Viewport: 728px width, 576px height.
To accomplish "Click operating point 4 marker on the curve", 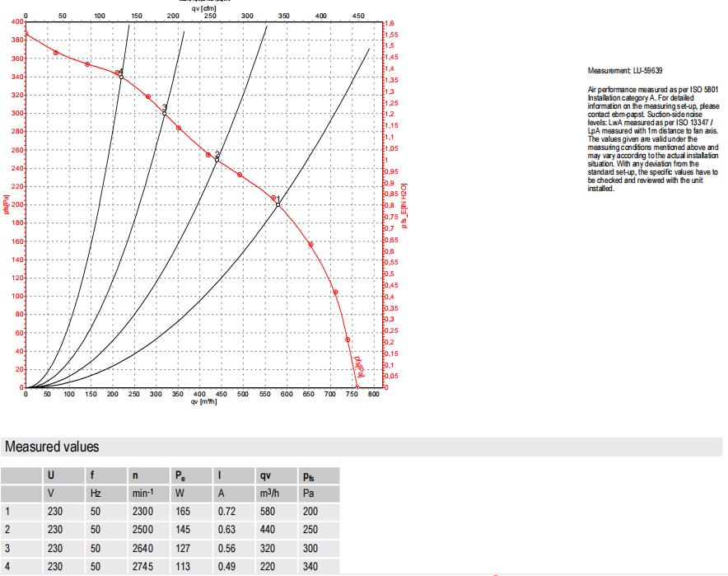I will [121, 77].
